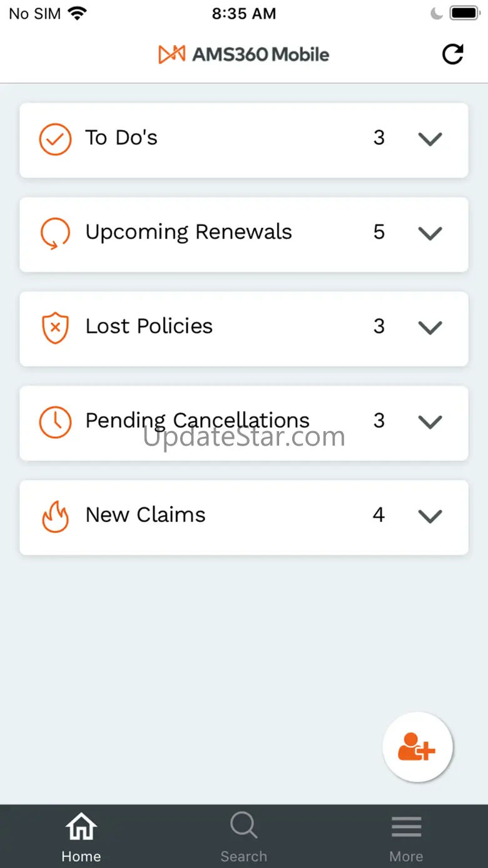Image resolution: width=488 pixels, height=868 pixels.
Task: Expand the Pending Cancellations chevron
Action: pos(430,422)
